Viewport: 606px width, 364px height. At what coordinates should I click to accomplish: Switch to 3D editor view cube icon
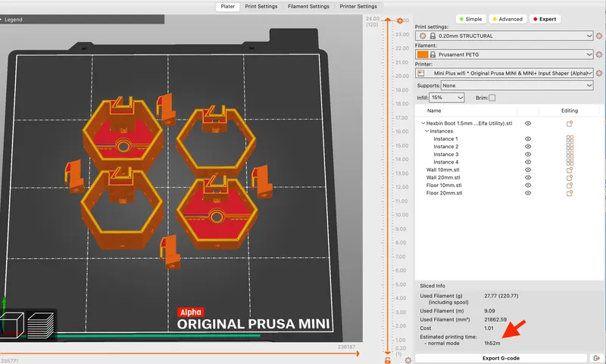11,325
